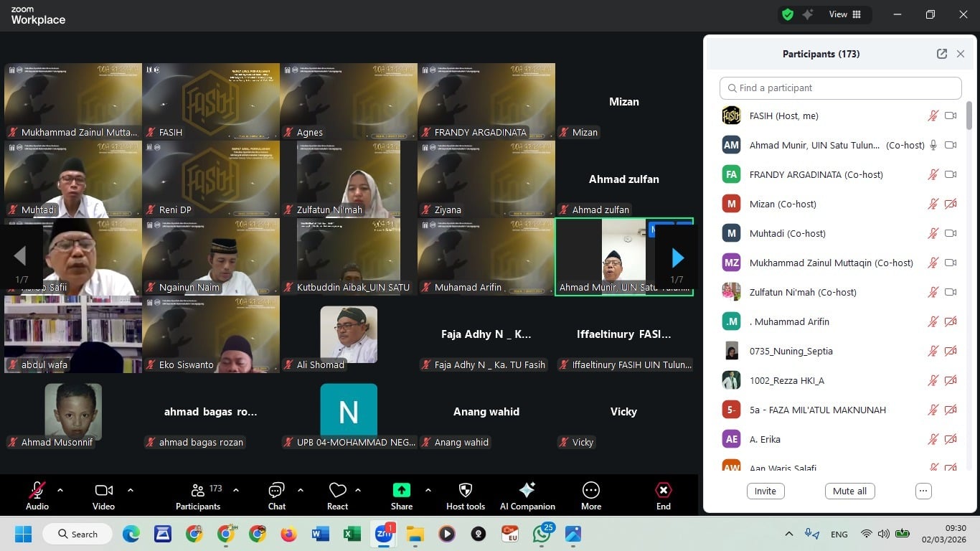Launch the AI Companion from the toolbar
The height and width of the screenshot is (551, 980).
point(527,496)
